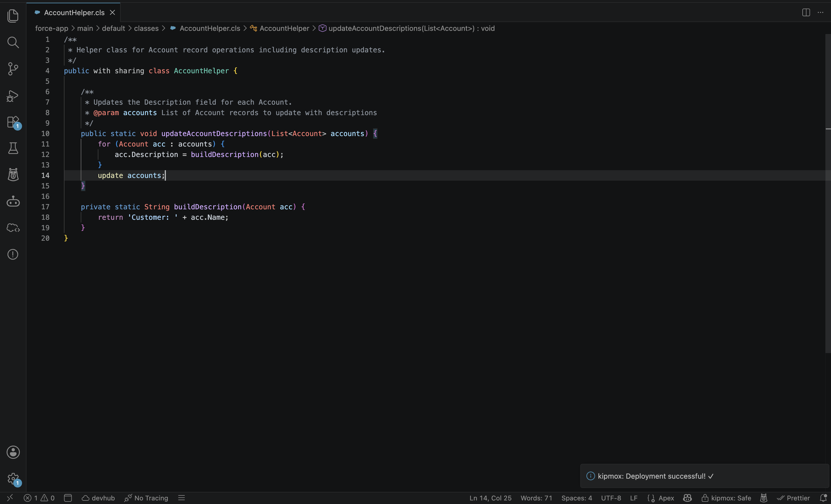
Task: Click the return 'Customer: ' line
Action: (163, 217)
